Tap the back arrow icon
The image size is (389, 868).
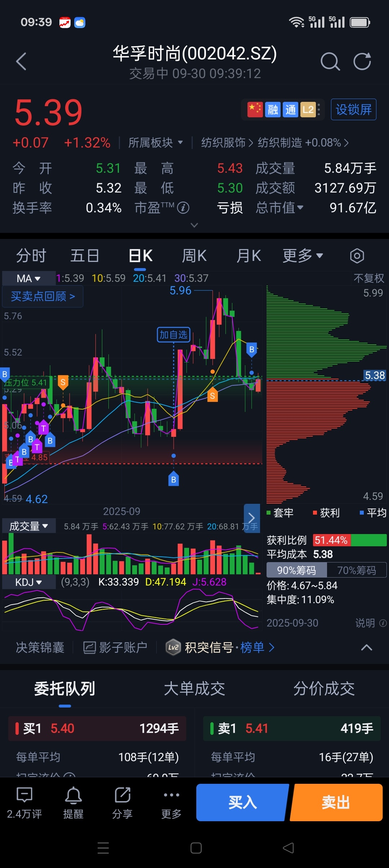tap(21, 61)
